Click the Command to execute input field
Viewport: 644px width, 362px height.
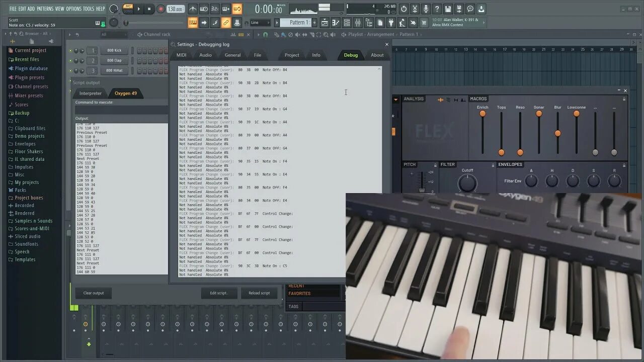click(122, 110)
